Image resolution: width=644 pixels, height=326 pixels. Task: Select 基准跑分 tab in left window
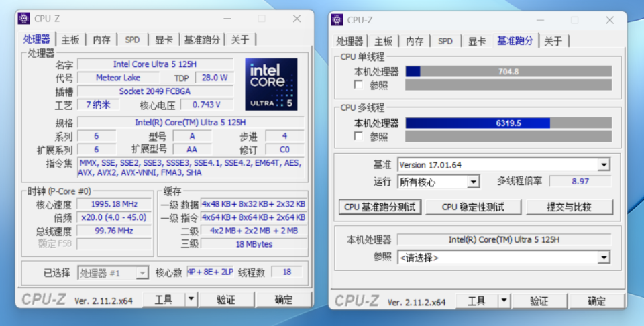click(202, 40)
